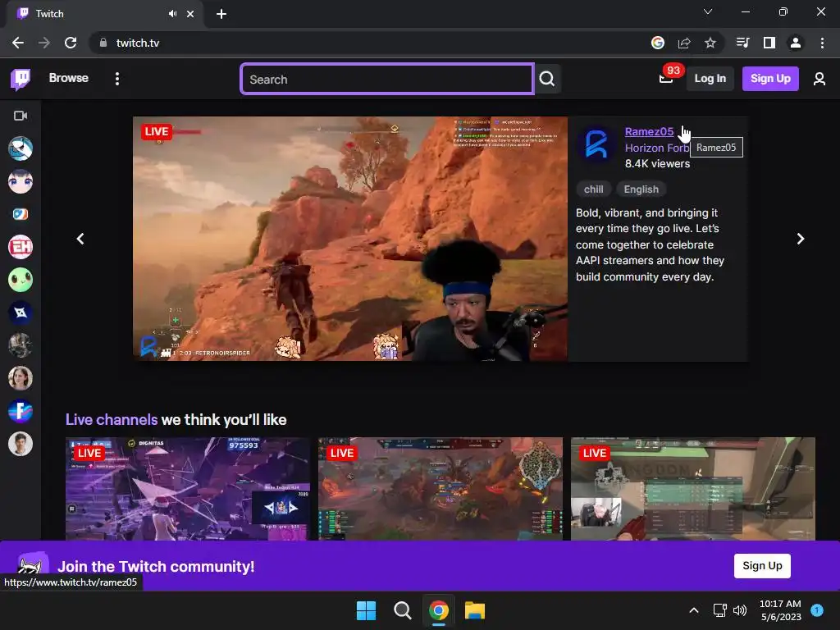The height and width of the screenshot is (630, 840).
Task: Toggle the Chrome side panel
Action: pyautogui.click(x=769, y=43)
